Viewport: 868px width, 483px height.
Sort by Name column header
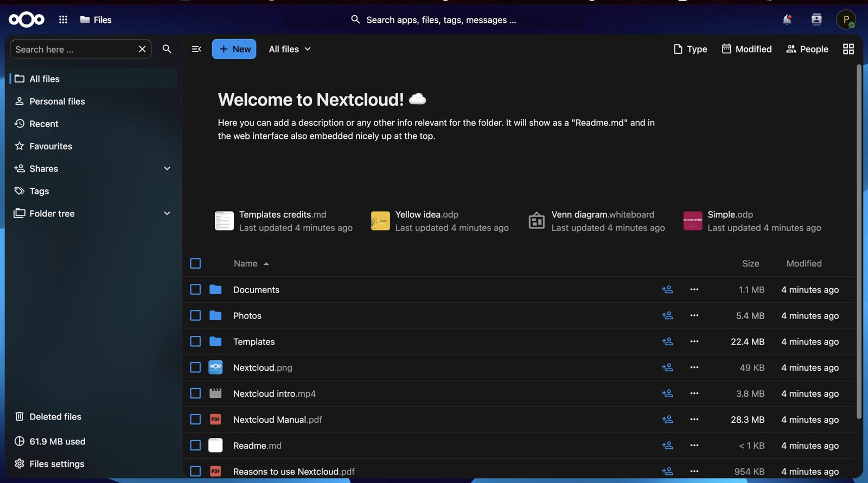251,263
